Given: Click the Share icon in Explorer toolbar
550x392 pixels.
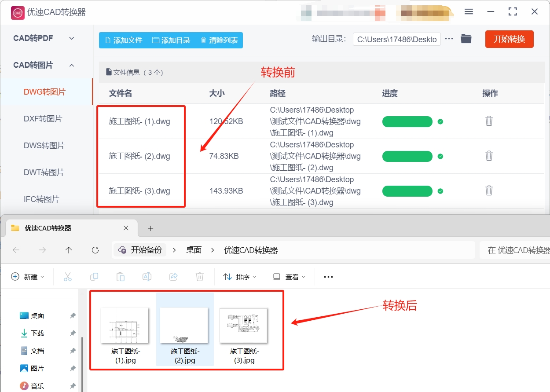Looking at the screenshot, I should pyautogui.click(x=173, y=277).
